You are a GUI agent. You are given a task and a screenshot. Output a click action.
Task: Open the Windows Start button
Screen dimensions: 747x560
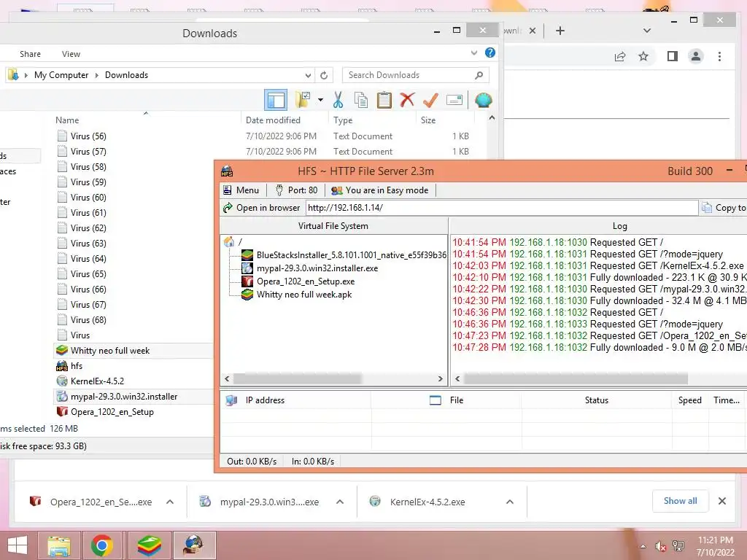18,545
